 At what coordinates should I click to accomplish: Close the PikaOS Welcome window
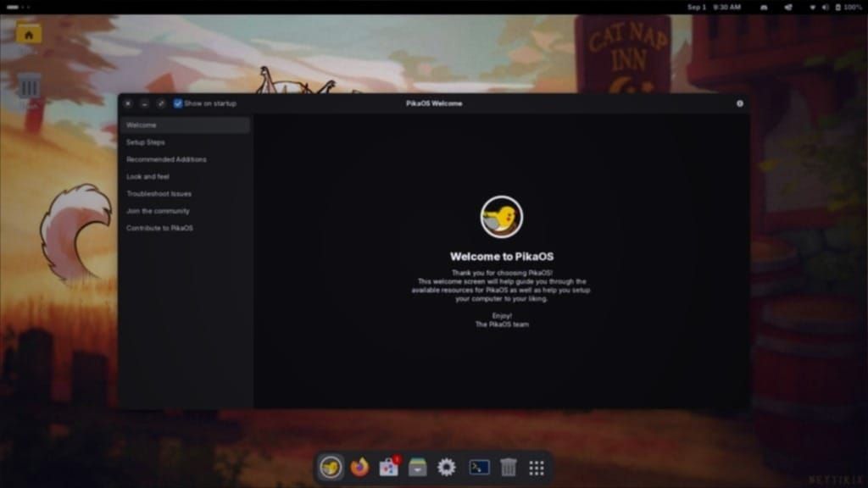[128, 103]
